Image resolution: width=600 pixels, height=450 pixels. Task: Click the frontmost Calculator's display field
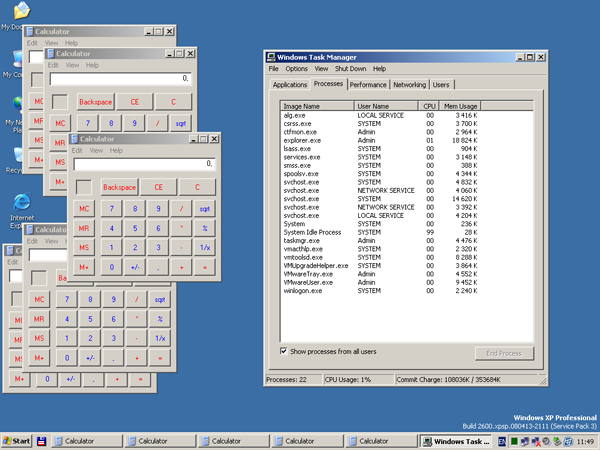point(144,164)
